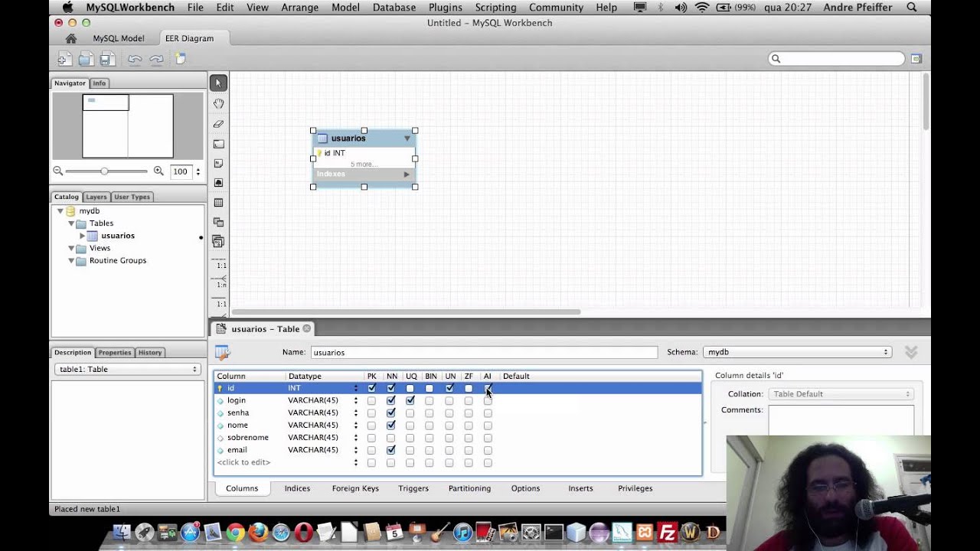Open datatype selector for login column
Viewport: 980px width, 551px height.
tap(355, 400)
